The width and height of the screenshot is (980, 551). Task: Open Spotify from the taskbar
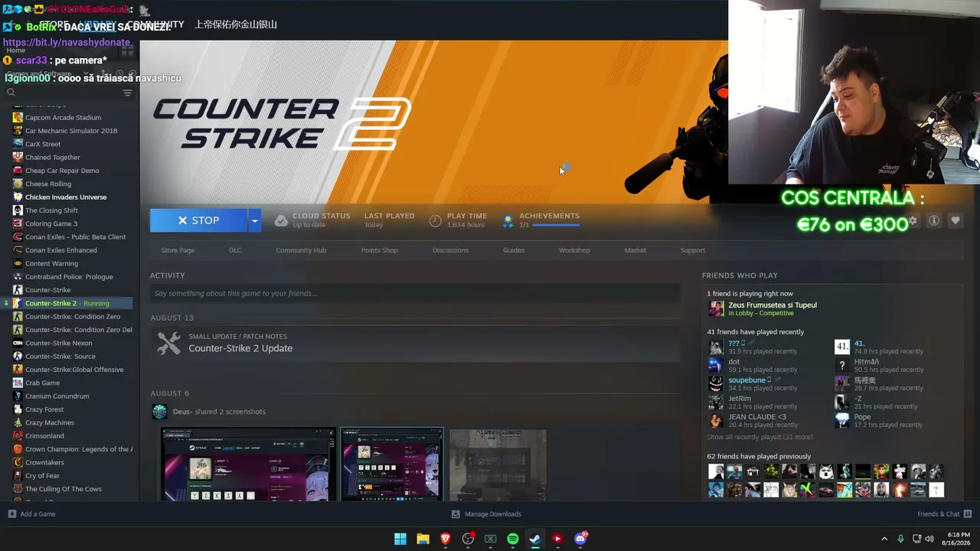point(513,539)
